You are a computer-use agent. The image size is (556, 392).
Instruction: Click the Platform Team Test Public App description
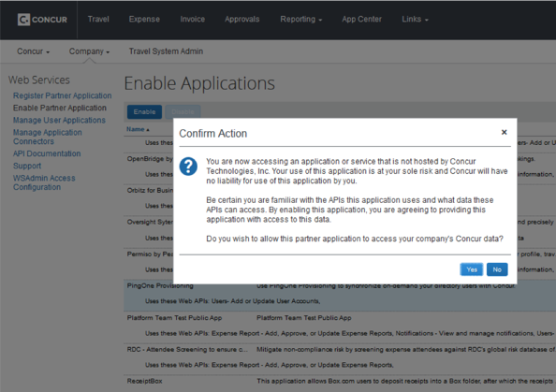[x=304, y=318]
